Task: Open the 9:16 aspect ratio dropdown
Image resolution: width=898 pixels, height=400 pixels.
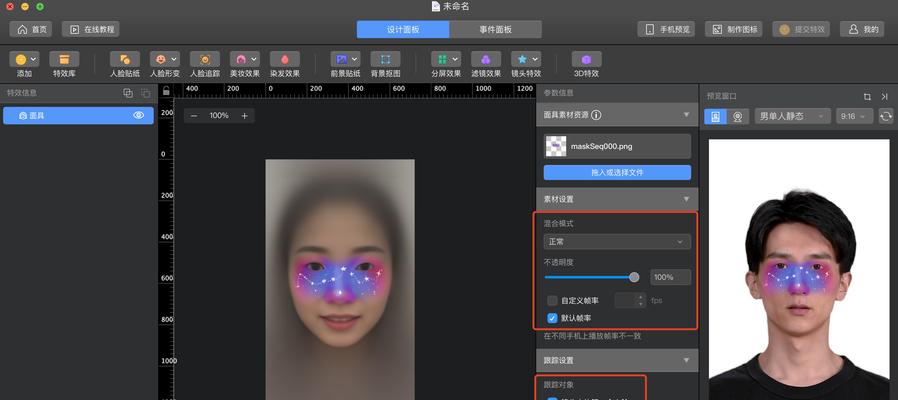Action: coord(854,116)
